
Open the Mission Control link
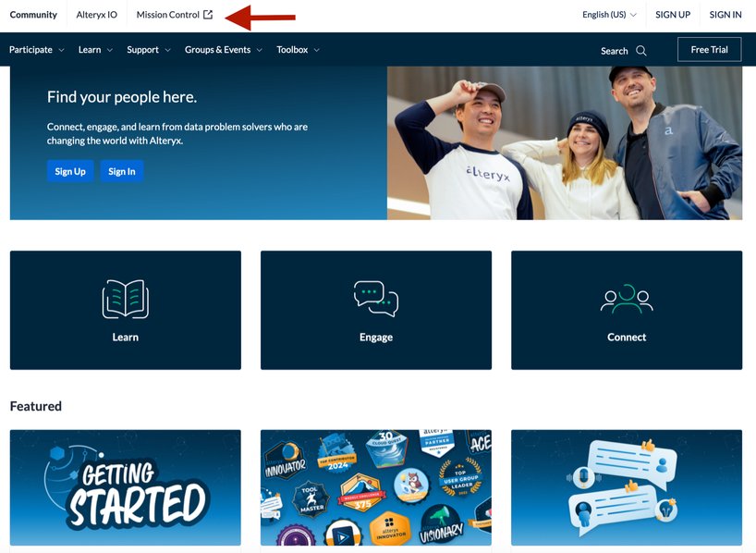[174, 15]
